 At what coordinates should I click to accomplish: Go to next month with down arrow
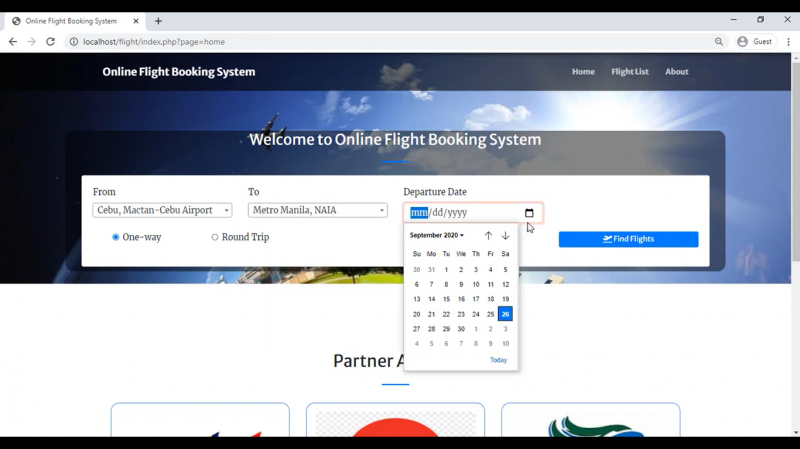click(505, 235)
